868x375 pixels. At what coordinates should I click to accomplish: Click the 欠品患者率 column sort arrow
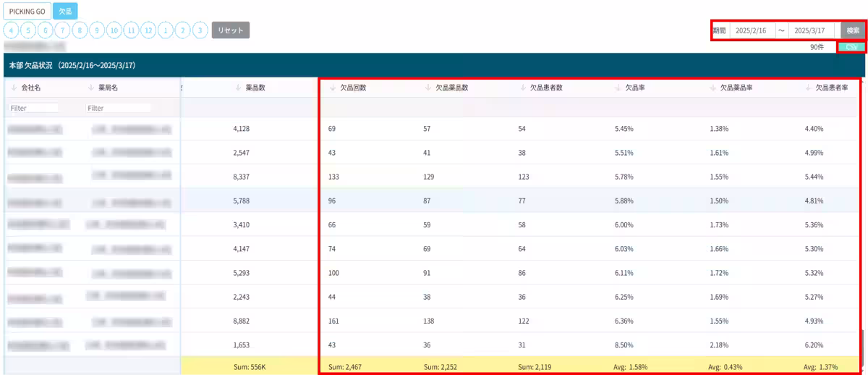[x=807, y=88]
